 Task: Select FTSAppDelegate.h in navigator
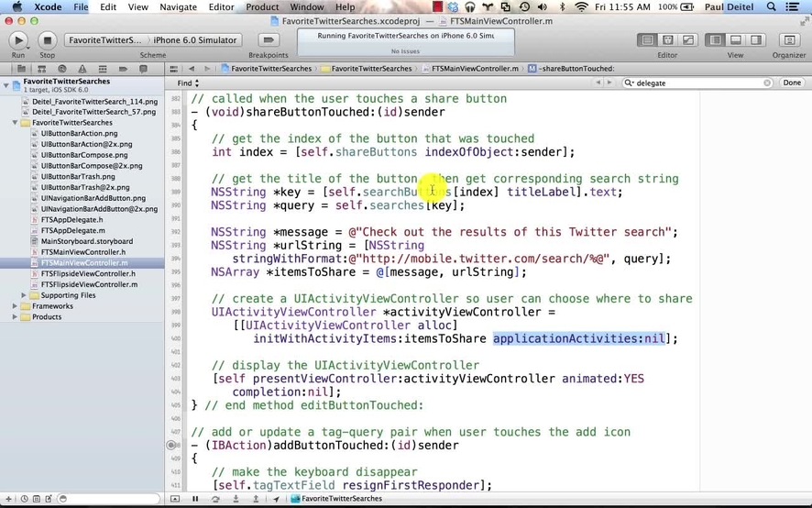click(x=72, y=220)
